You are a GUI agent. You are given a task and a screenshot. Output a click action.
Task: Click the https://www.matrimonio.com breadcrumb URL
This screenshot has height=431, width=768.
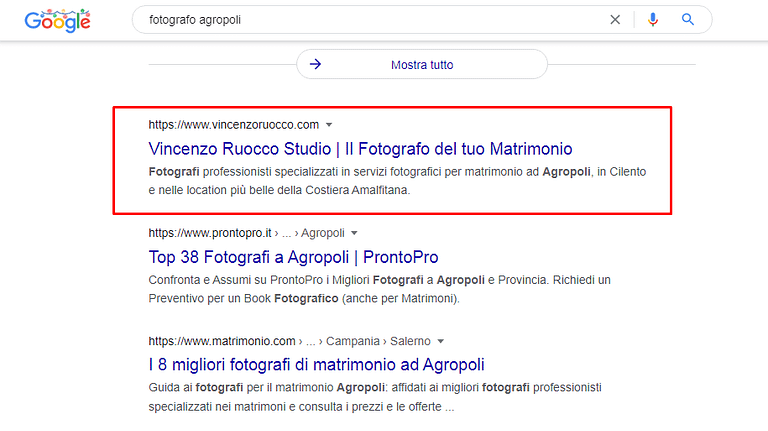(289, 341)
